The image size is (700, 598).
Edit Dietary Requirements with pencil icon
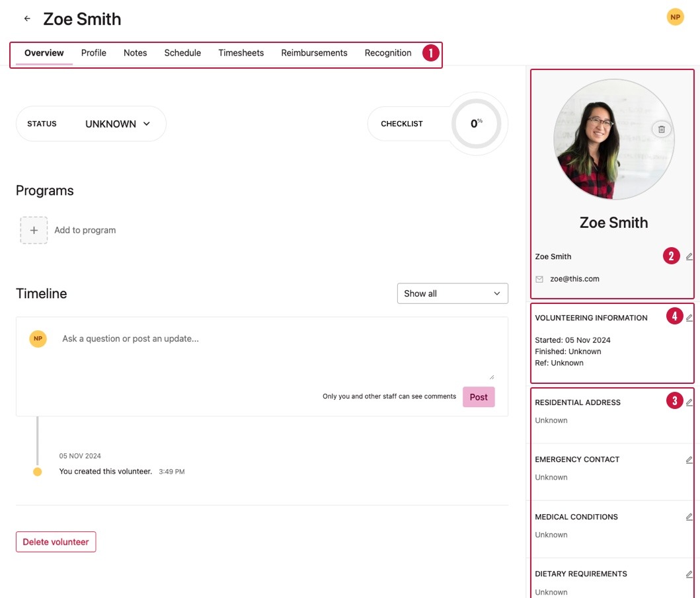coord(689,574)
